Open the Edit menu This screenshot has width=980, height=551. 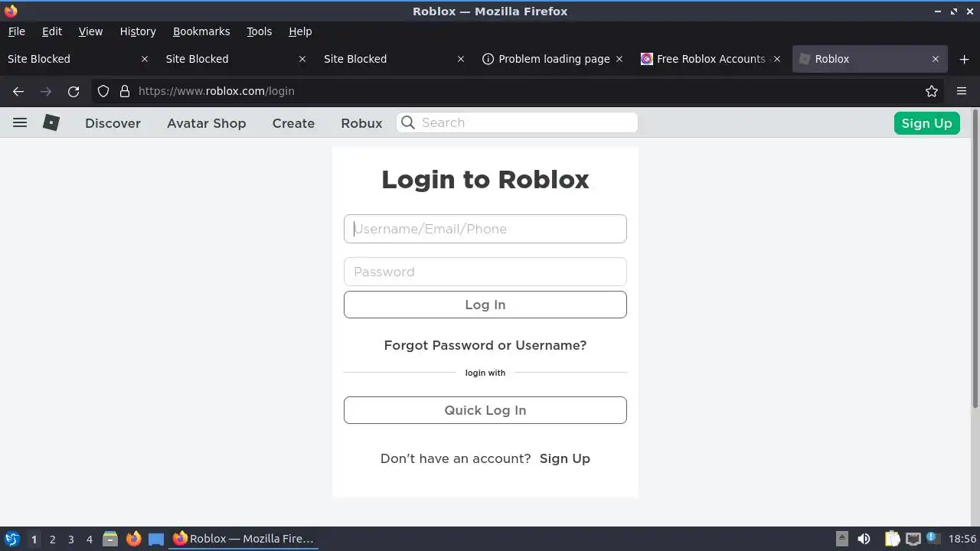(x=52, y=31)
